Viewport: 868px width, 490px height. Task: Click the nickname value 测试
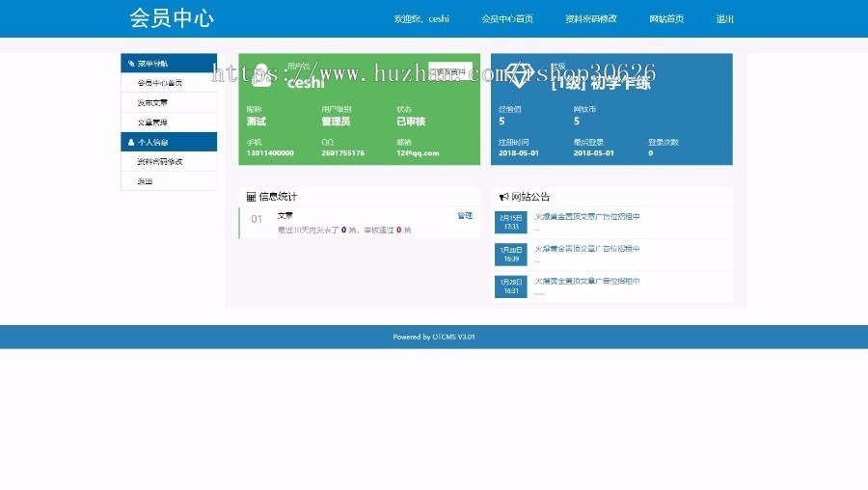257,122
